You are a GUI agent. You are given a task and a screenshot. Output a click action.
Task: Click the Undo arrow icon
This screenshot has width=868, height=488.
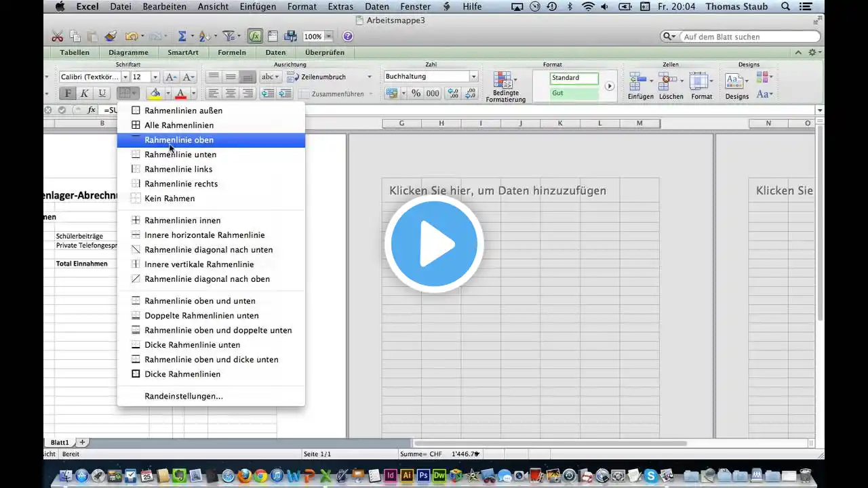(x=131, y=37)
